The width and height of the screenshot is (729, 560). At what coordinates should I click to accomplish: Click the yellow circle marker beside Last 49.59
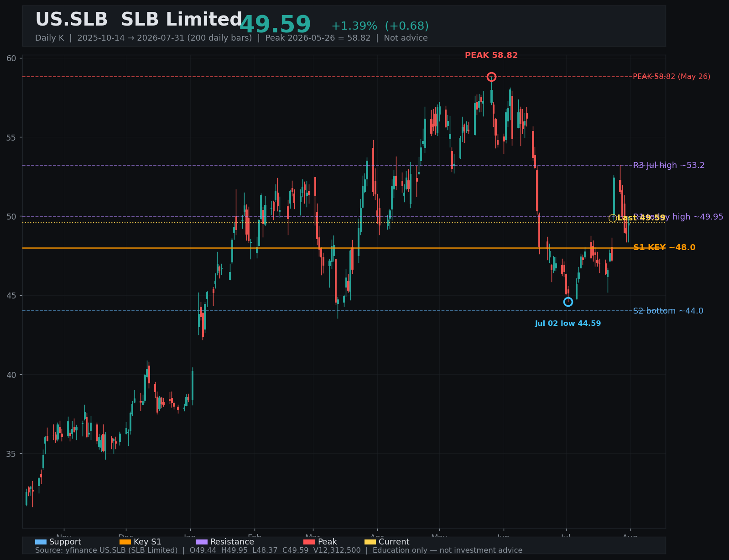point(613,218)
